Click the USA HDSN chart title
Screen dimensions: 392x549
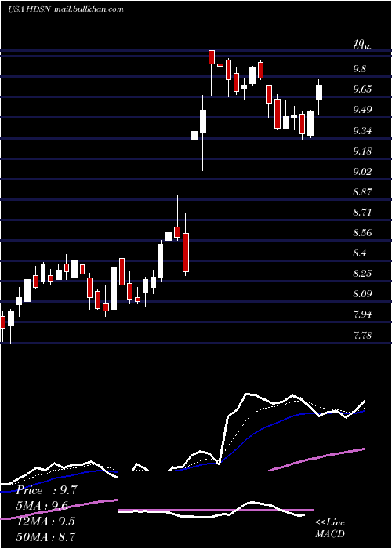coord(30,9)
